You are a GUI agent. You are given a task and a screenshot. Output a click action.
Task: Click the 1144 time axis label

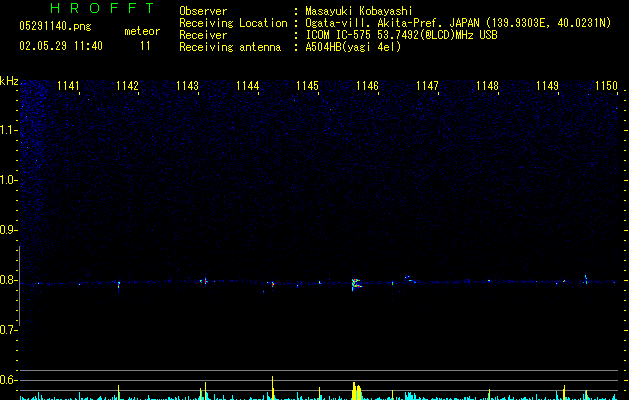(248, 86)
